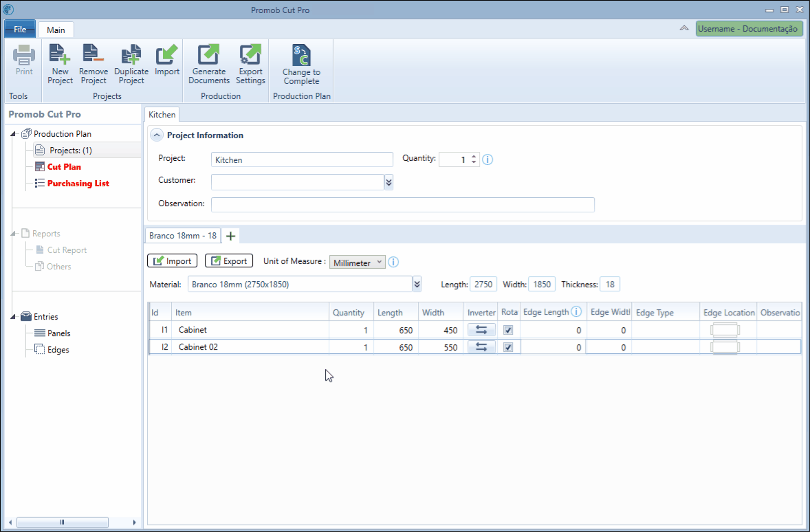Image resolution: width=810 pixels, height=532 pixels.
Task: Select Projects: (1) tree node
Action: point(71,151)
